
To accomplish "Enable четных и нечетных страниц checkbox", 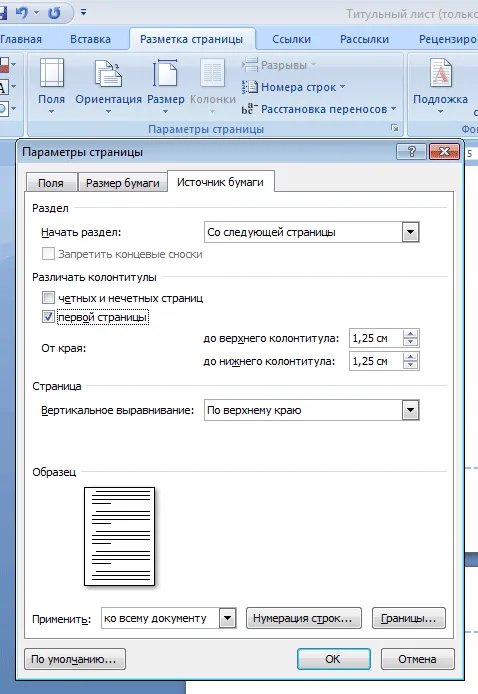I will click(48, 297).
